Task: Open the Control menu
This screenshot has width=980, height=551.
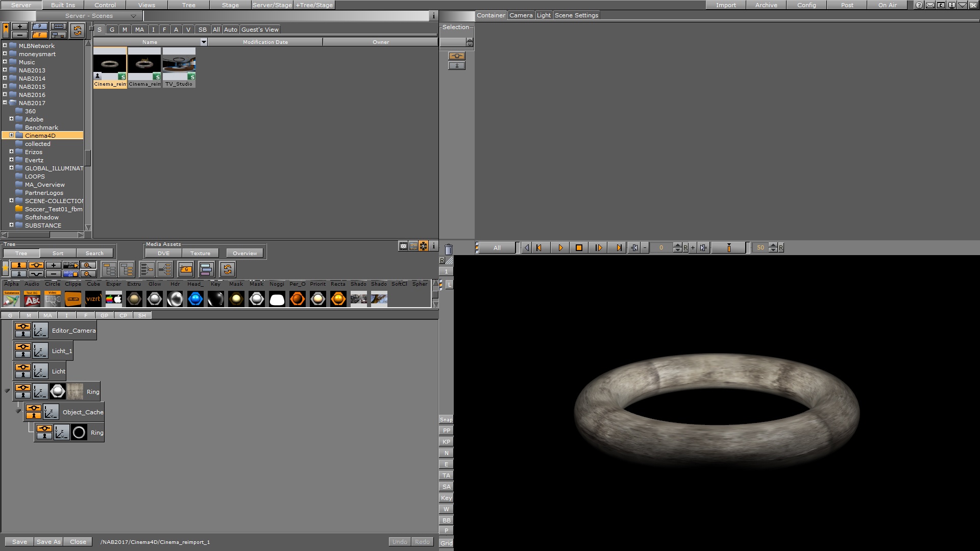Action: (105, 5)
